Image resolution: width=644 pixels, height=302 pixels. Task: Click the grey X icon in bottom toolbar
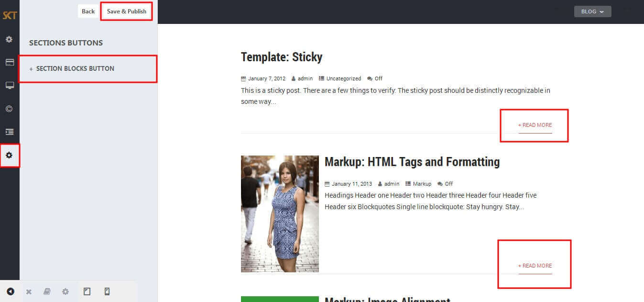[x=29, y=291]
